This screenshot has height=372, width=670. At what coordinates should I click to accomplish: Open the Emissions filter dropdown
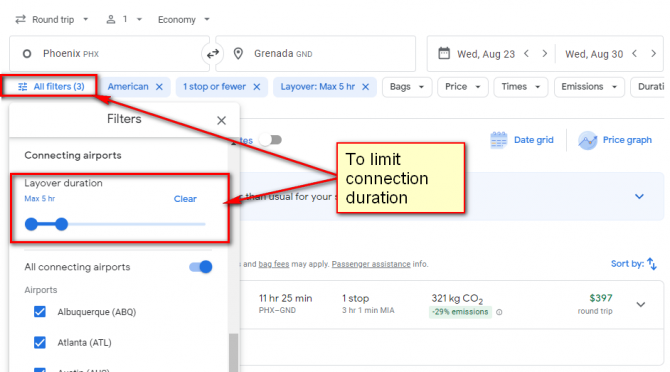(589, 87)
